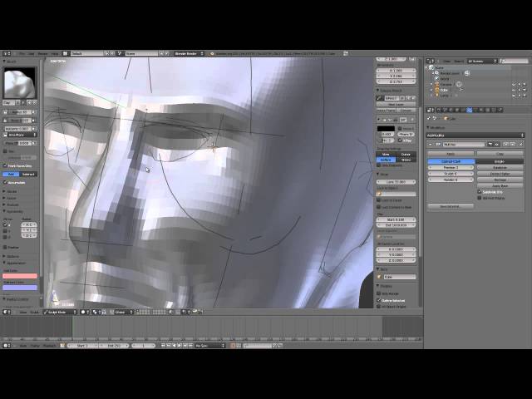Click the Clay brush preview thumbnail
The image size is (532, 399).
(x=20, y=83)
